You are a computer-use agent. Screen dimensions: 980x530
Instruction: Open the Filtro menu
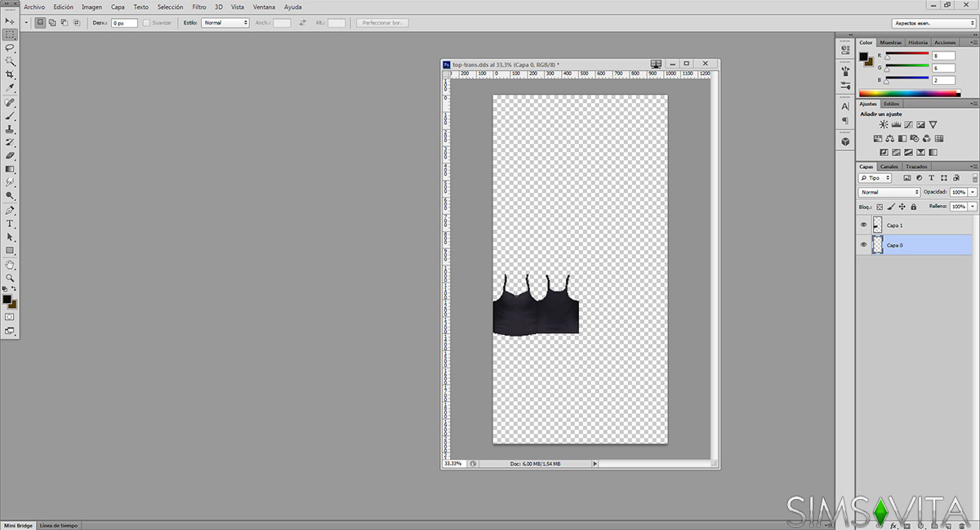(199, 7)
